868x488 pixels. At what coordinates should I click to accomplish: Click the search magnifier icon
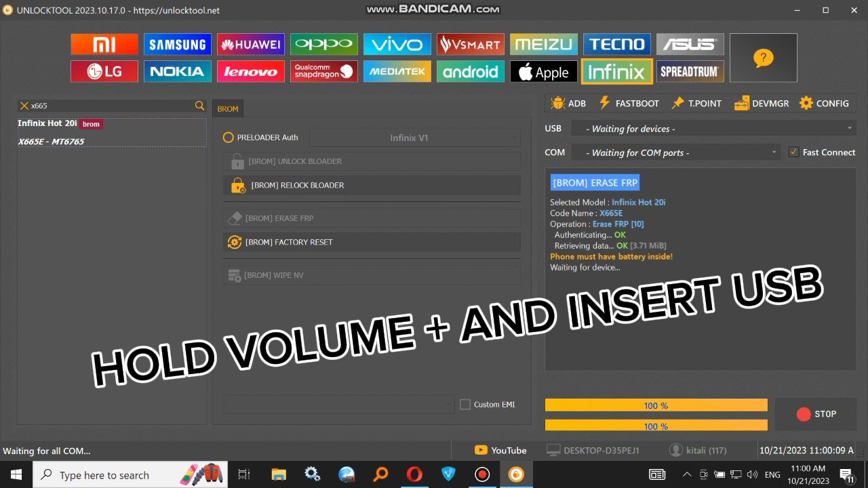tap(199, 106)
